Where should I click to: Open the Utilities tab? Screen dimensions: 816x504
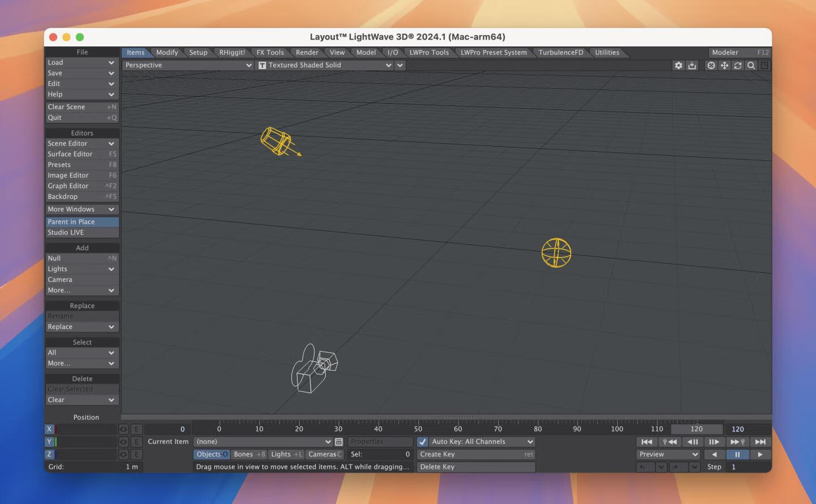[607, 53]
